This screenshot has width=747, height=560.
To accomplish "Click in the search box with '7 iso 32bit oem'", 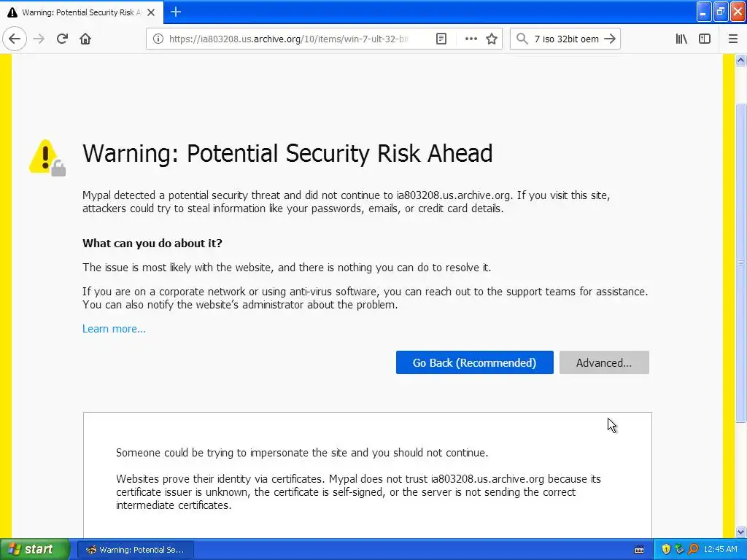I will click(x=566, y=39).
